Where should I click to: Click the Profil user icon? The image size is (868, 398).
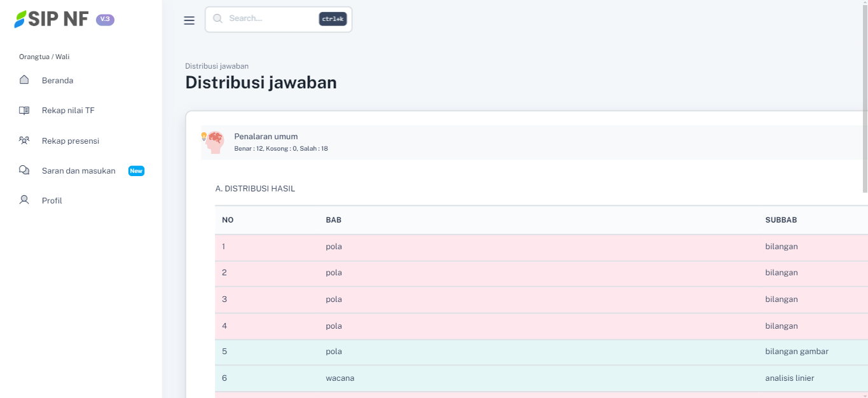[24, 200]
